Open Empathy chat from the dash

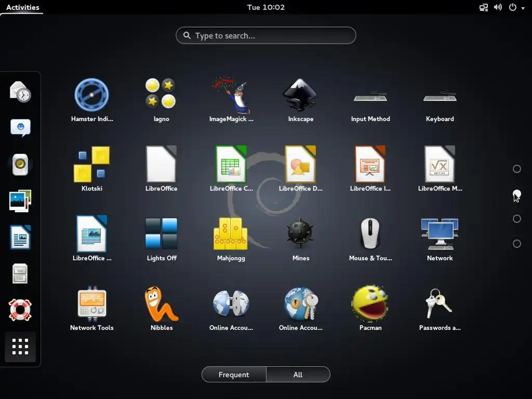pyautogui.click(x=20, y=128)
